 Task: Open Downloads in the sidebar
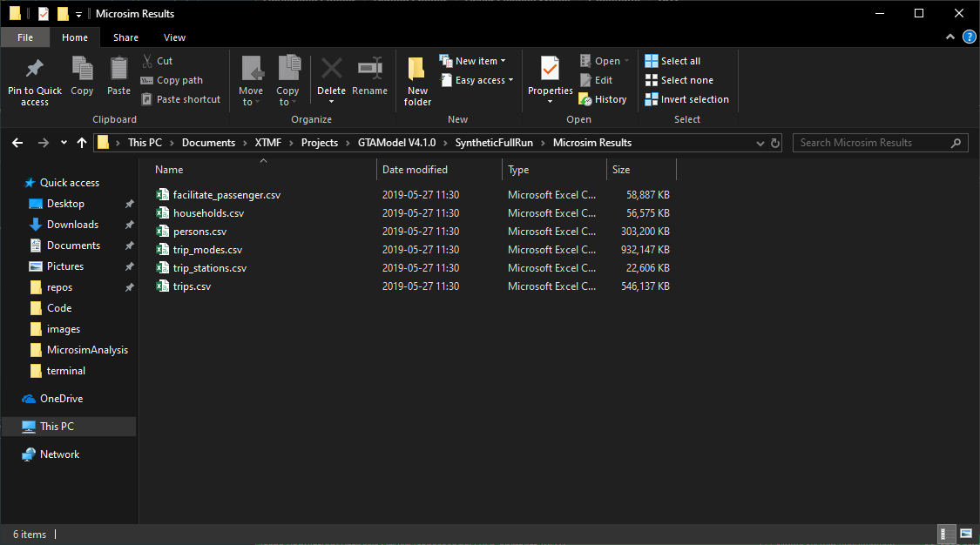[72, 225]
